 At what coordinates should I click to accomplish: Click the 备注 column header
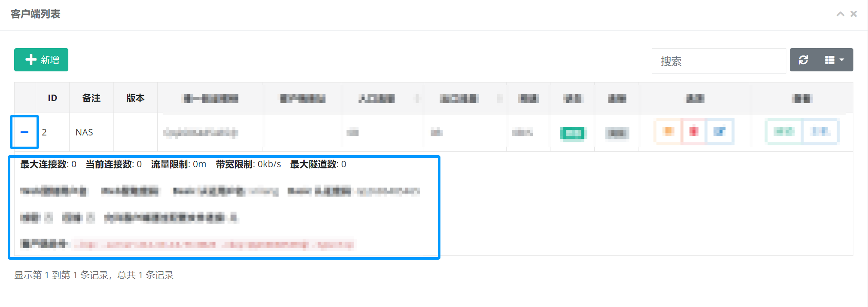click(92, 98)
